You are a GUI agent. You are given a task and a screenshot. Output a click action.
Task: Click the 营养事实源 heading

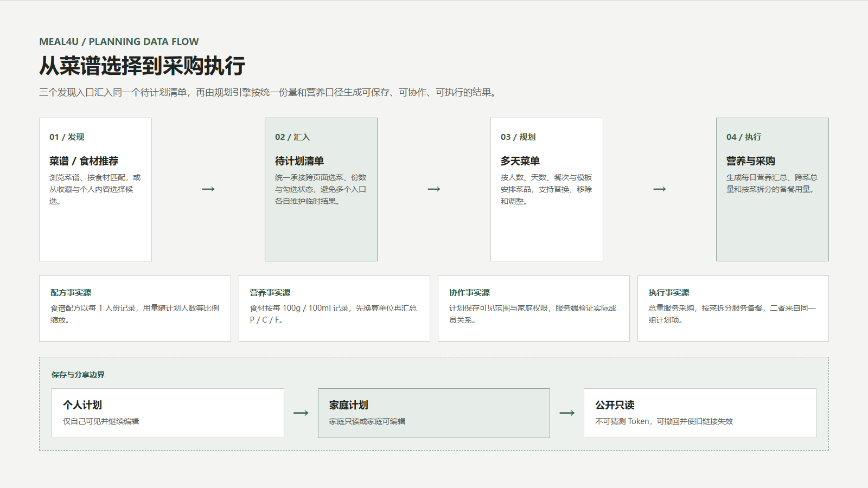(x=270, y=293)
